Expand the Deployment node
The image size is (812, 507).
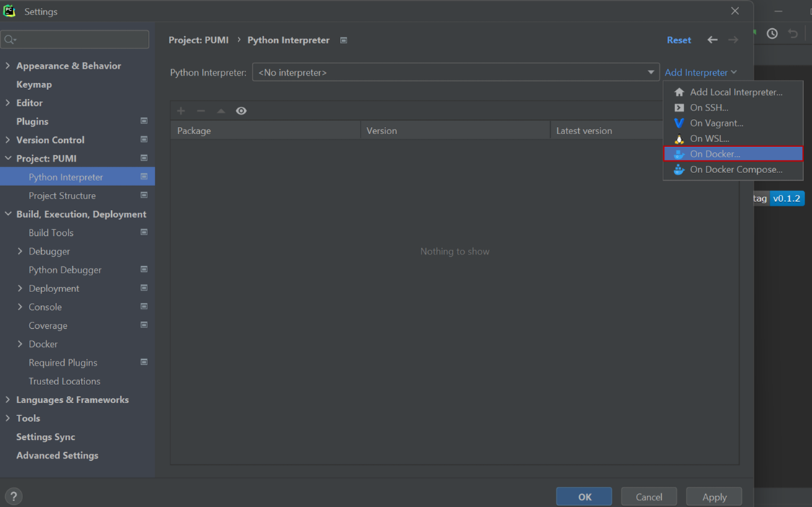pyautogui.click(x=20, y=288)
